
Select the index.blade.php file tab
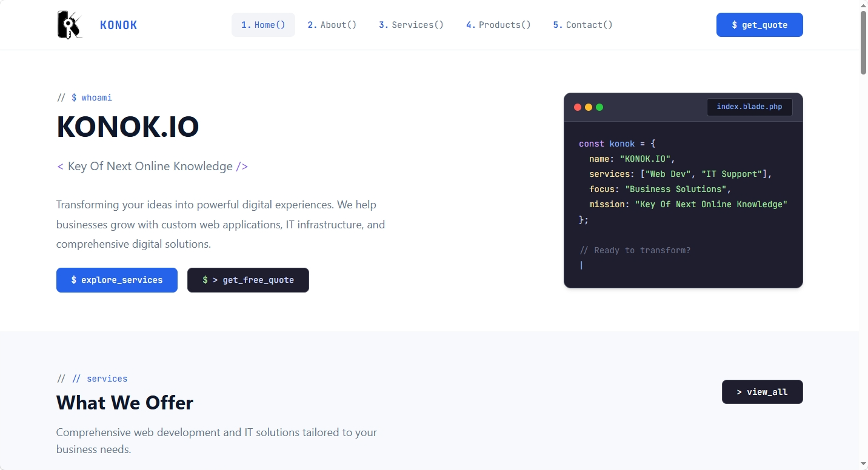[749, 107]
